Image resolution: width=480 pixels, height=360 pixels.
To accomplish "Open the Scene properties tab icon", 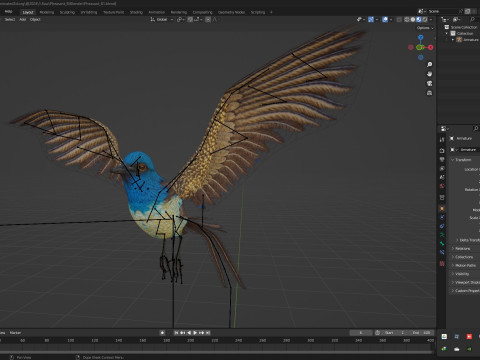I will point(442,177).
